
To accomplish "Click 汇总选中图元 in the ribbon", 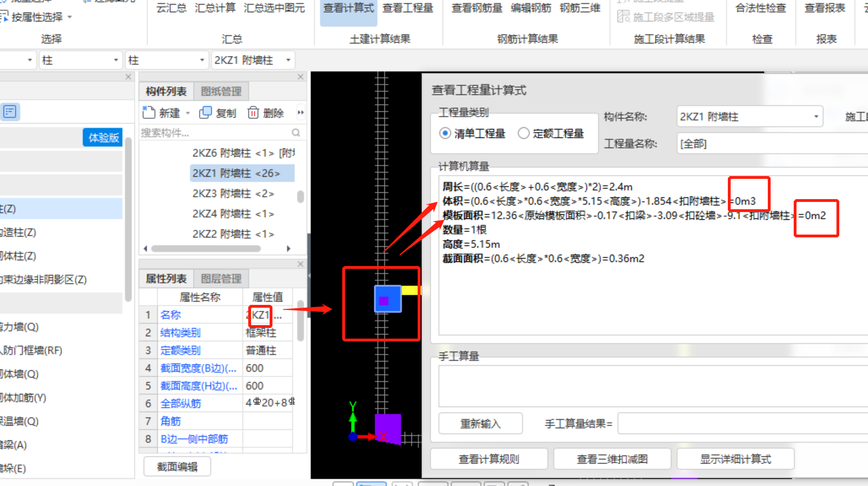I will point(274,8).
